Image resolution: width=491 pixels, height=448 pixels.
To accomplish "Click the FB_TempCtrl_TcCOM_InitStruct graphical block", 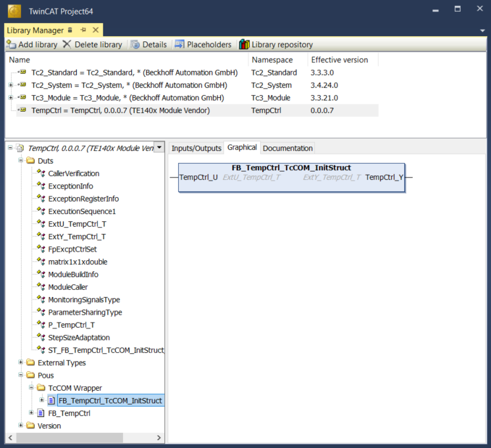I will point(292,177).
